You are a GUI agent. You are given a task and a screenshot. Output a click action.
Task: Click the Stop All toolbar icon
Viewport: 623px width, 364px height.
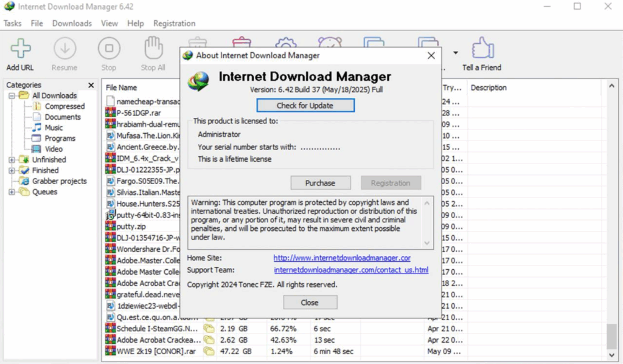(x=153, y=49)
